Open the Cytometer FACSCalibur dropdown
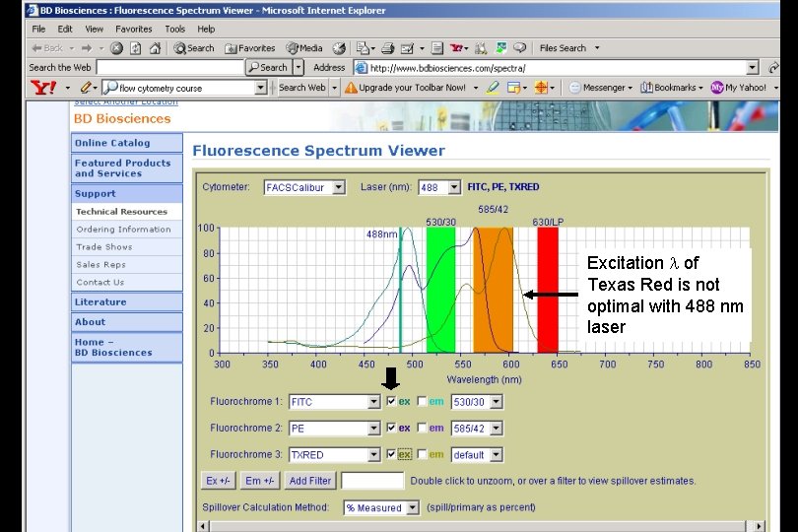 point(304,187)
